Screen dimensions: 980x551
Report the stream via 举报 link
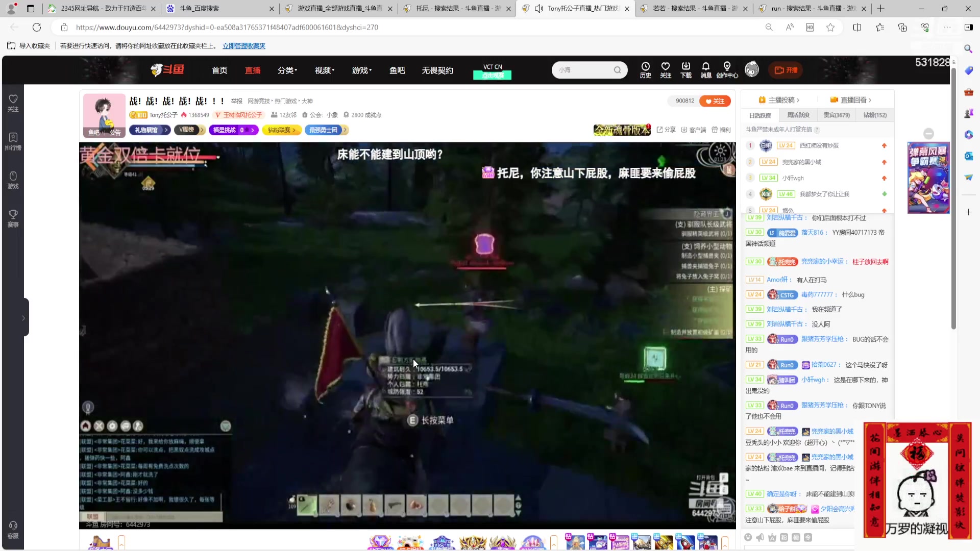236,101
